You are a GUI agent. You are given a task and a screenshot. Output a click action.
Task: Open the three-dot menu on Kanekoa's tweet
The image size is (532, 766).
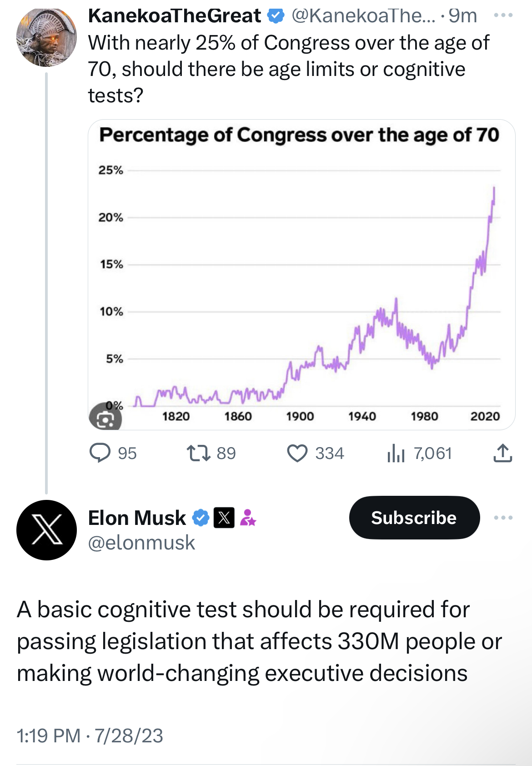pos(503,15)
